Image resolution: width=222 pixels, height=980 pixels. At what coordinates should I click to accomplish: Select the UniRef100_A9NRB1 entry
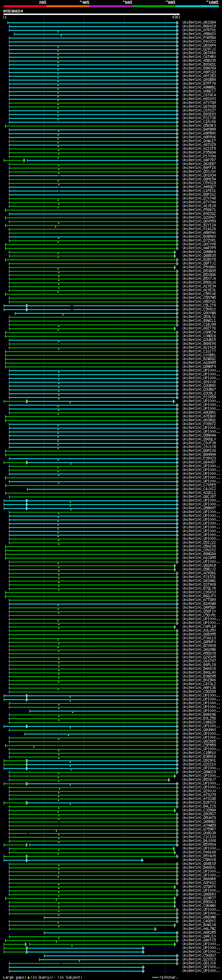[x=199, y=88]
